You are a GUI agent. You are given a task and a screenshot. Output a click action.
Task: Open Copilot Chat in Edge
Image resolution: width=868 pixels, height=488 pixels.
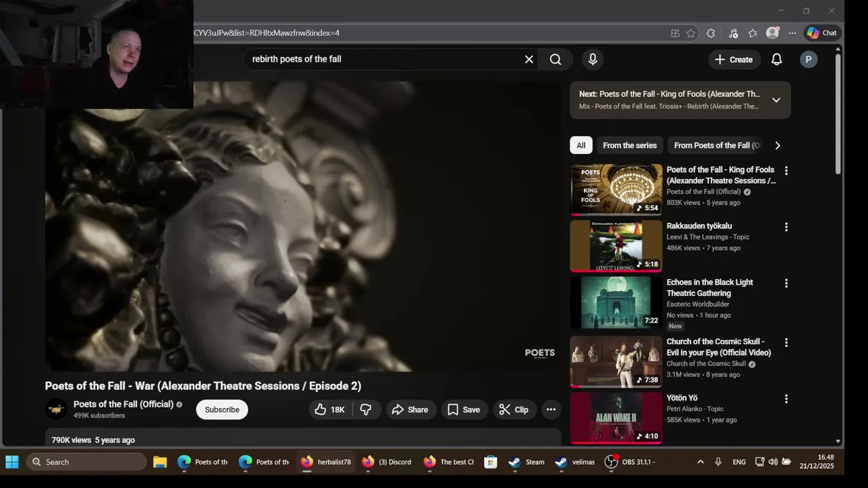coord(822,33)
